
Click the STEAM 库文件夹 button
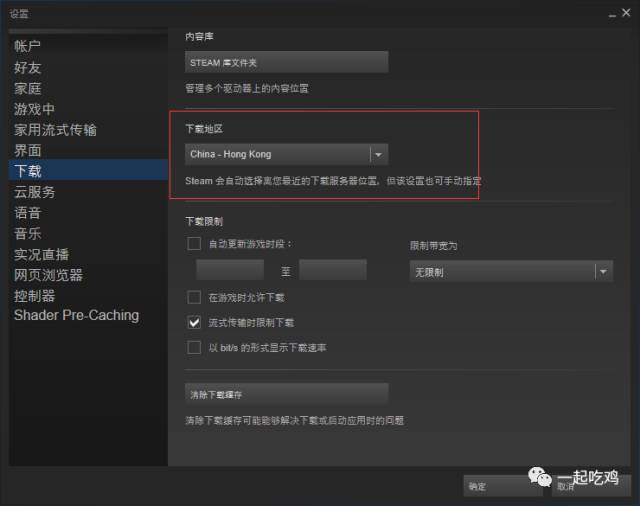point(287,62)
